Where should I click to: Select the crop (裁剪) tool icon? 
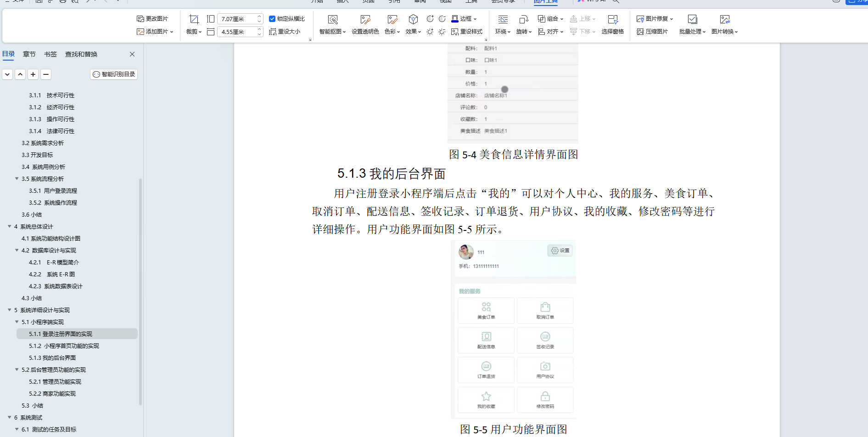pos(194,19)
